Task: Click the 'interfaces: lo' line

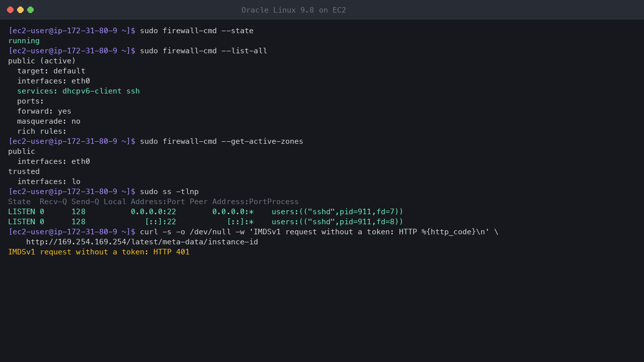Action: click(49, 182)
